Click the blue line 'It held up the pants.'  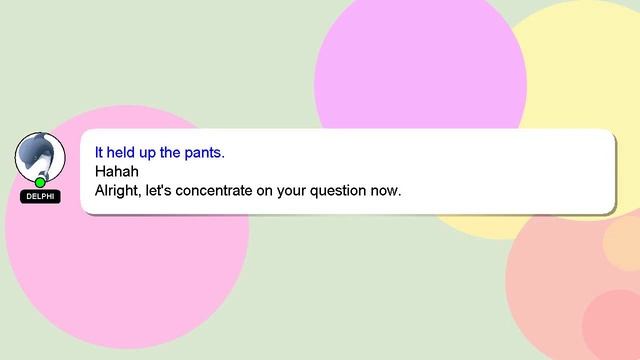pos(160,153)
